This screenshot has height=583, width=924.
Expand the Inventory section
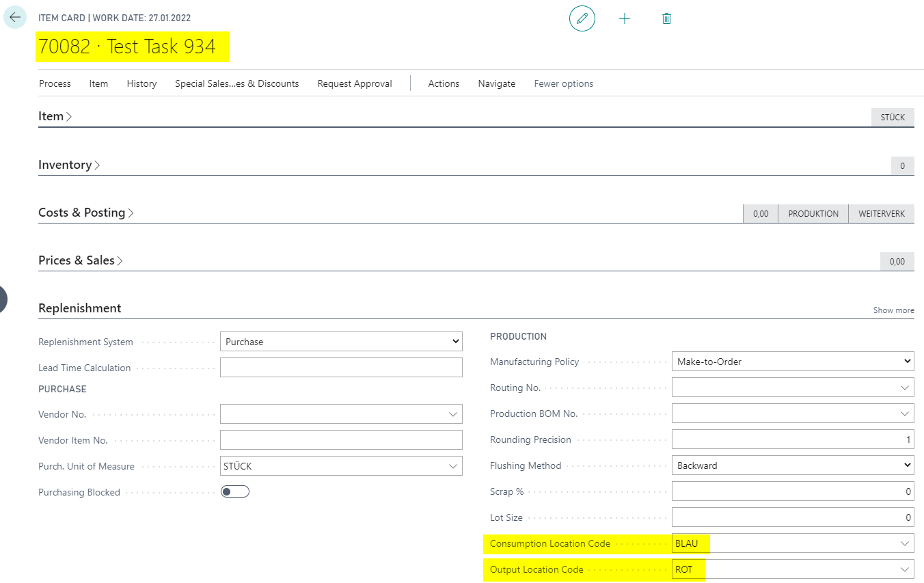68,165
